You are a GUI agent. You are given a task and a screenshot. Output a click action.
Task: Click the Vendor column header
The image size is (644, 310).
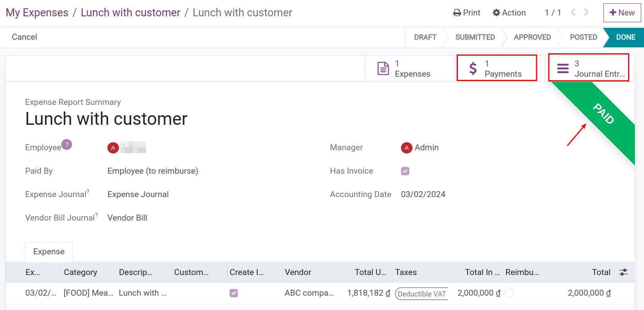[310, 272]
